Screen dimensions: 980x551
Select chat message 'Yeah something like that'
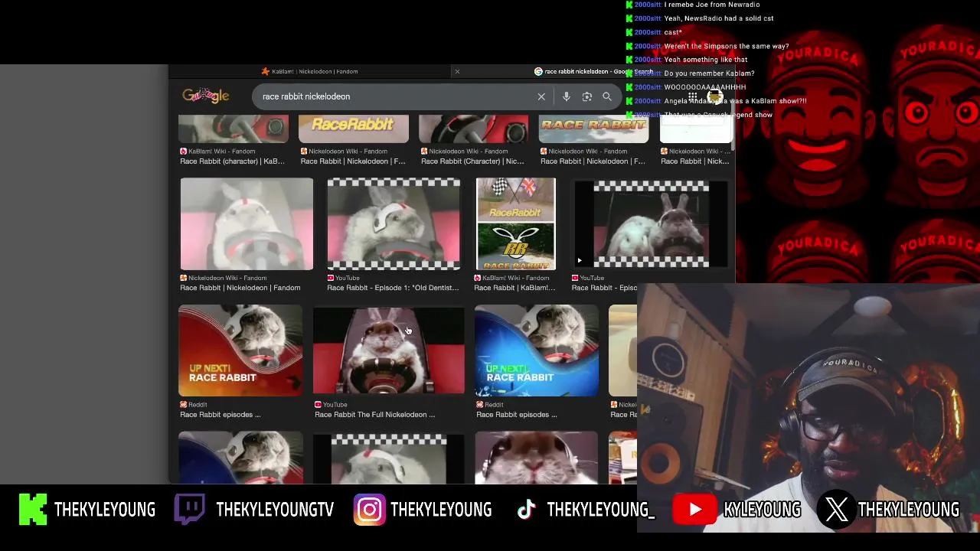coord(705,60)
